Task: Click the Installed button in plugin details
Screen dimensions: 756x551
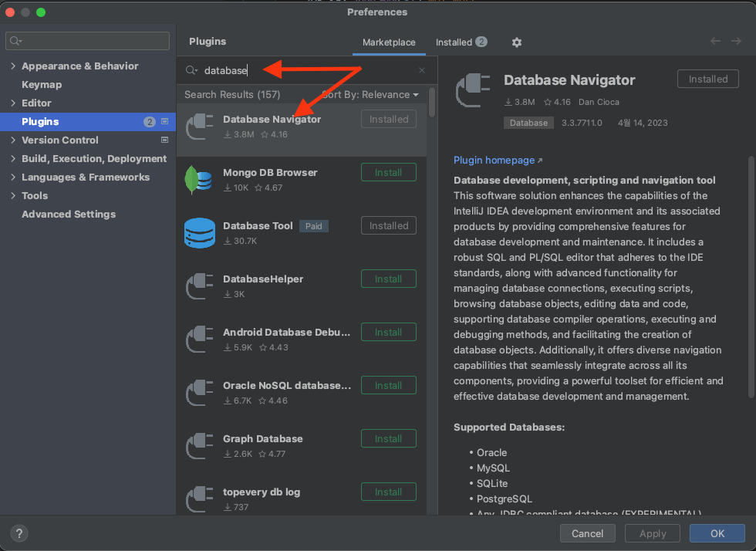Action: pos(708,79)
